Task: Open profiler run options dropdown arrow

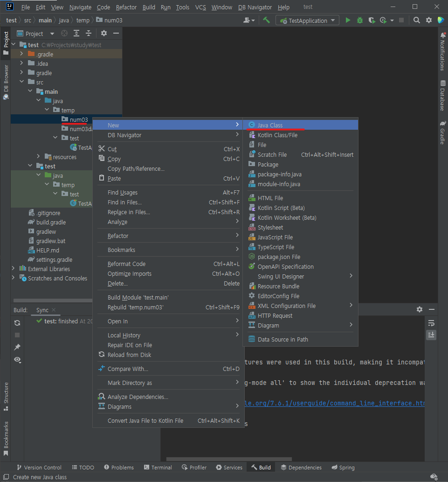Action: coord(392,20)
